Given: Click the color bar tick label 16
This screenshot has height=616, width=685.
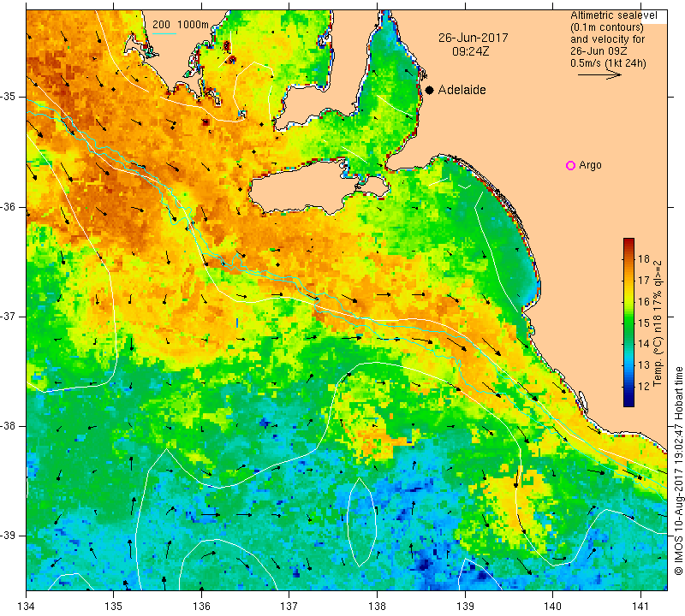Looking at the screenshot, I should pos(644,302).
